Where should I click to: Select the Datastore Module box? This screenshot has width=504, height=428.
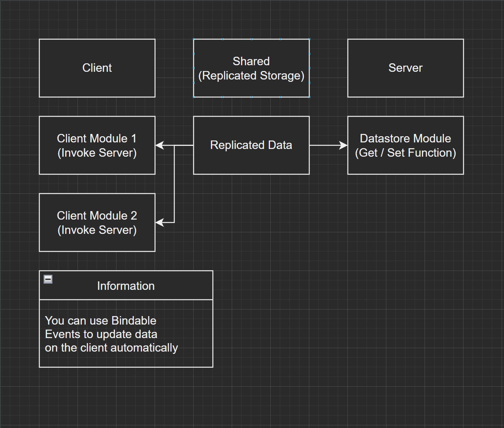click(x=405, y=145)
